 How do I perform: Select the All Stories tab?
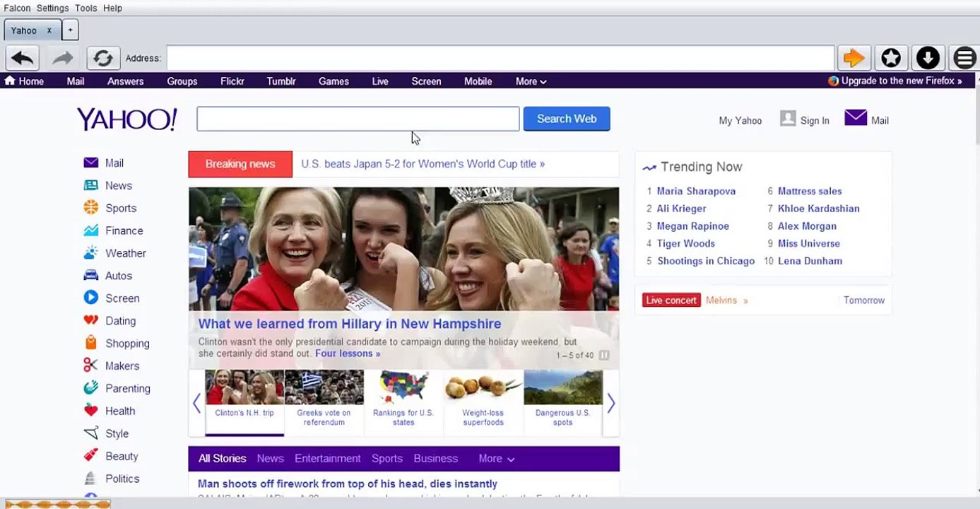[223, 459]
